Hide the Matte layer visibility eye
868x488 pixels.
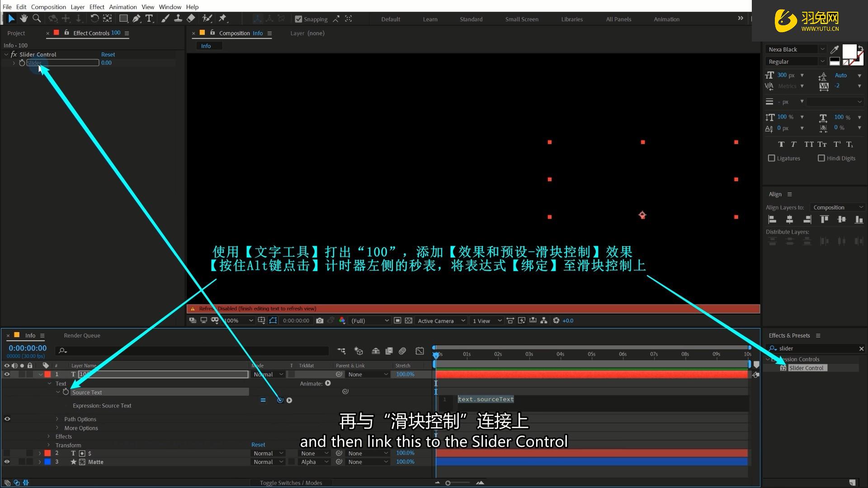coord(7,462)
